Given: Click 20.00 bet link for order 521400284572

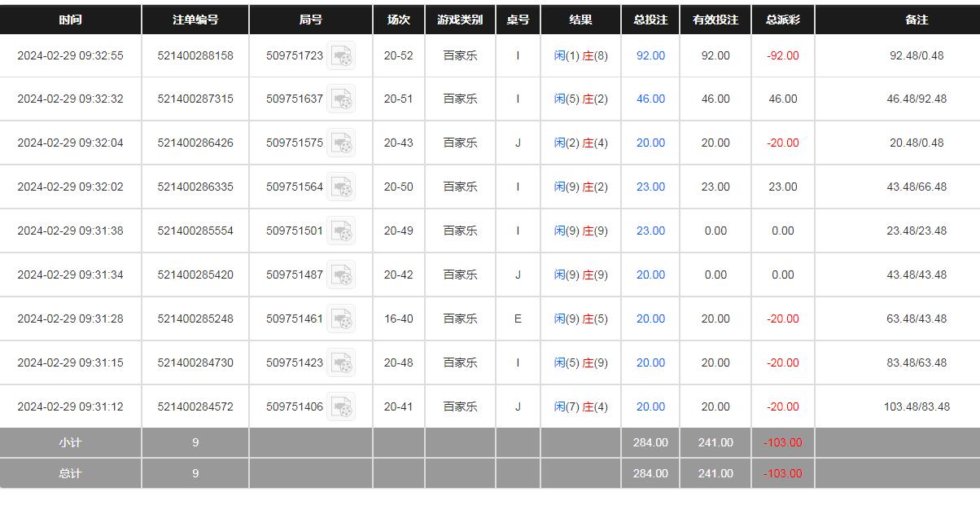Looking at the screenshot, I should (650, 406).
